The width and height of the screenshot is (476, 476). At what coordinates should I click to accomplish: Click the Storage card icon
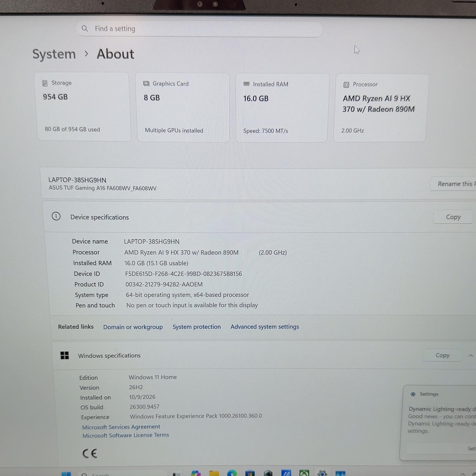point(45,83)
